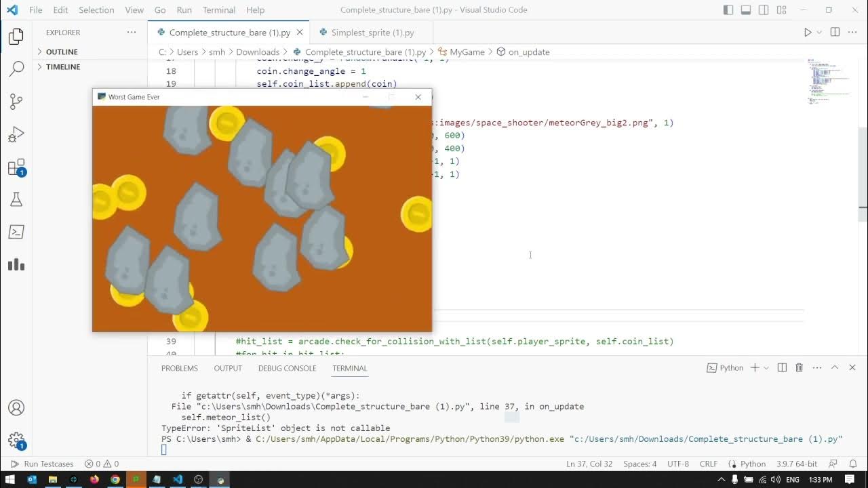This screenshot has width=868, height=488.
Task: Open run button dropdown arrow
Action: coord(819,33)
